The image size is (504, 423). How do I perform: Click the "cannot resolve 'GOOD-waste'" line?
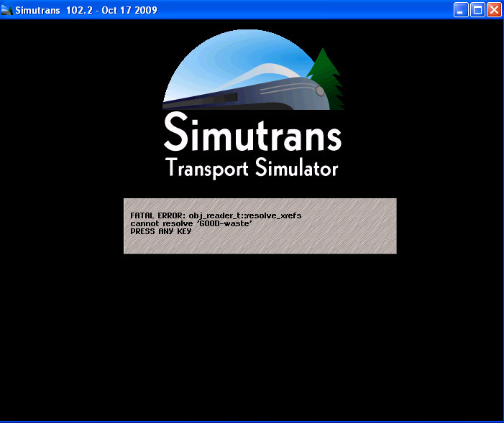pos(191,223)
